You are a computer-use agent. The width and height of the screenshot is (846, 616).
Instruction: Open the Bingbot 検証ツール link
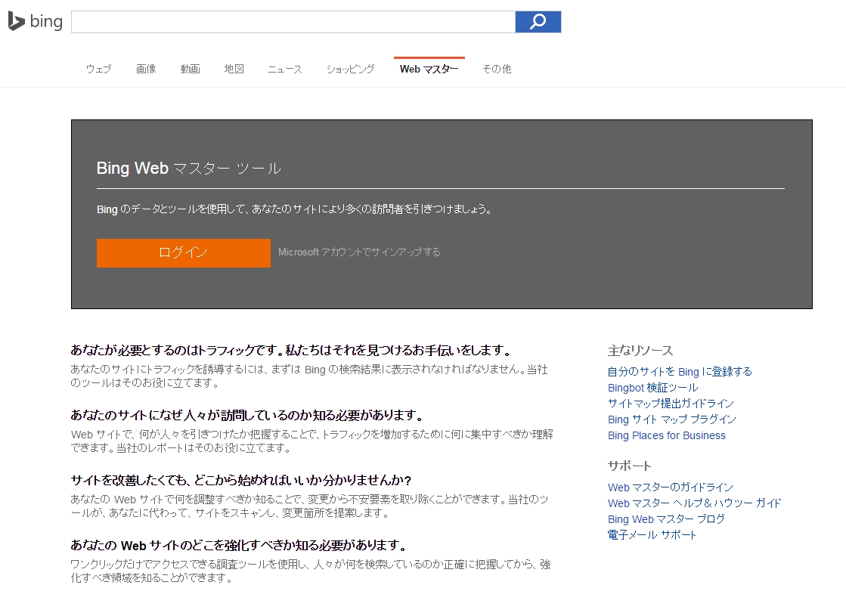653,387
